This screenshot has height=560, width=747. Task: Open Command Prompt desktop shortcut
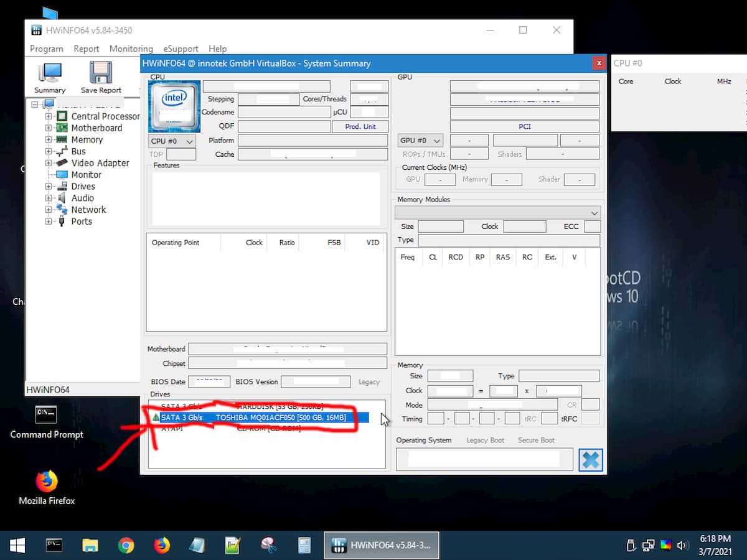point(47,421)
